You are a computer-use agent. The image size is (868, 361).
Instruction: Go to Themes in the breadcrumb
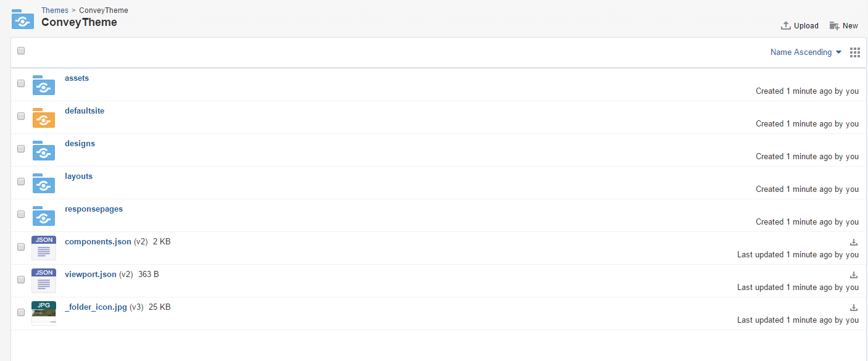pos(55,10)
